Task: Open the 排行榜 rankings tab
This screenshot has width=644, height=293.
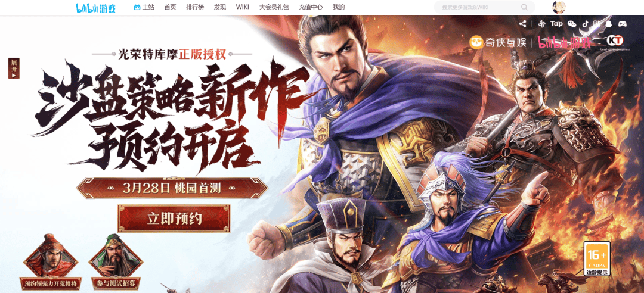Action: pos(194,7)
